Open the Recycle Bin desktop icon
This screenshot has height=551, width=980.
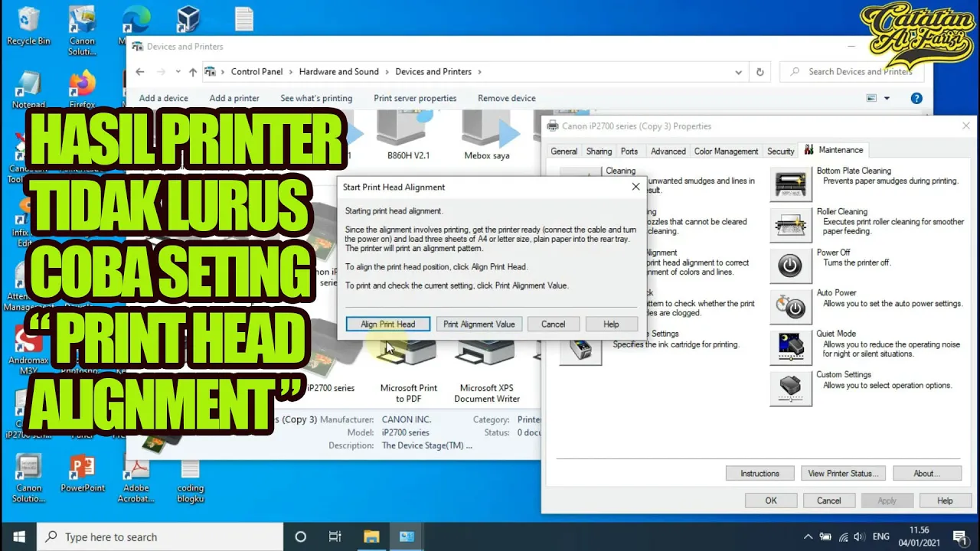(28, 26)
